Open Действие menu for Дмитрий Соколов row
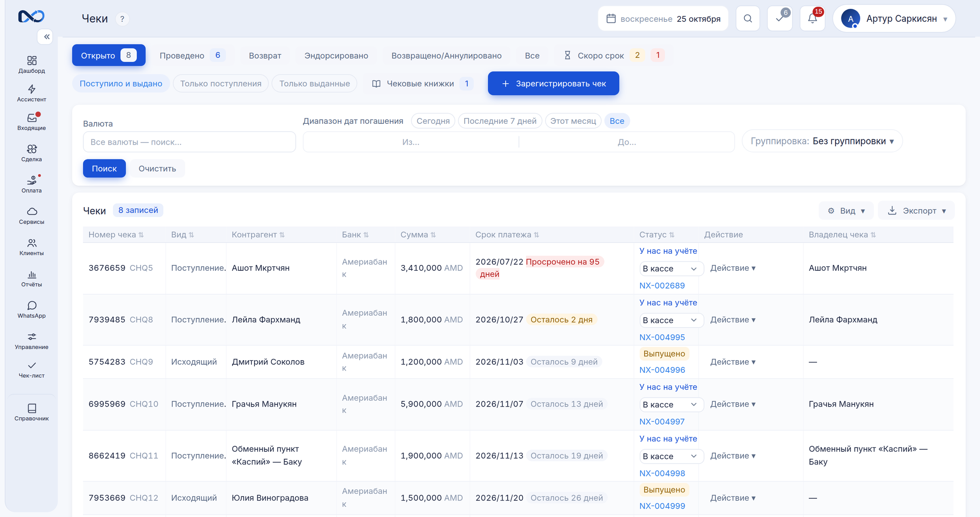The height and width of the screenshot is (517, 980). click(733, 362)
